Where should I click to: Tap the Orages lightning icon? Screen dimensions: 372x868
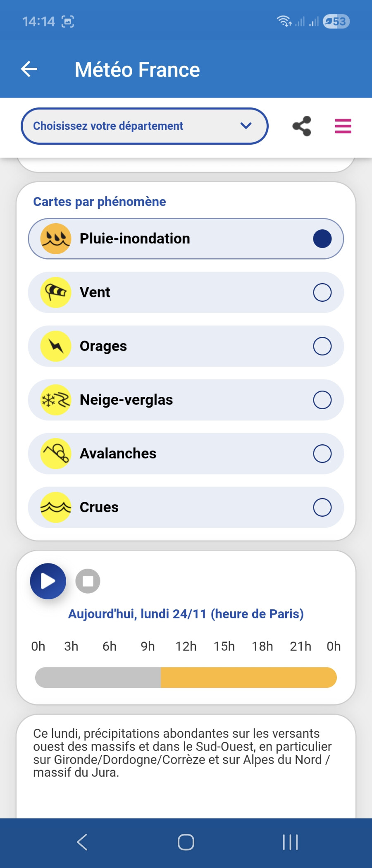point(56,346)
